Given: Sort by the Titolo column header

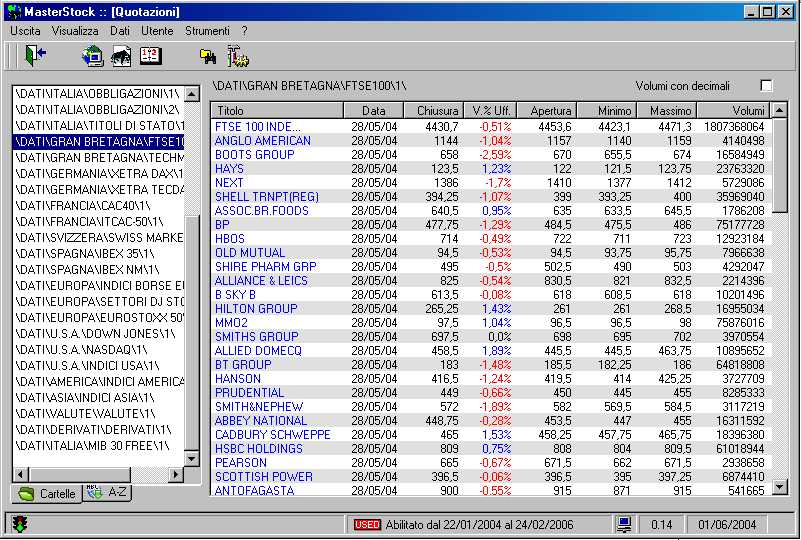Looking at the screenshot, I should [277, 110].
